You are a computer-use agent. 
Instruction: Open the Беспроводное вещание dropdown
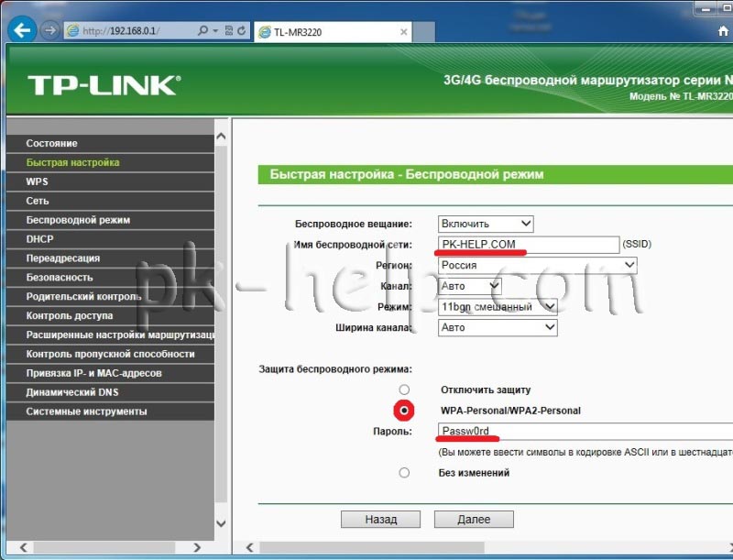(486, 224)
